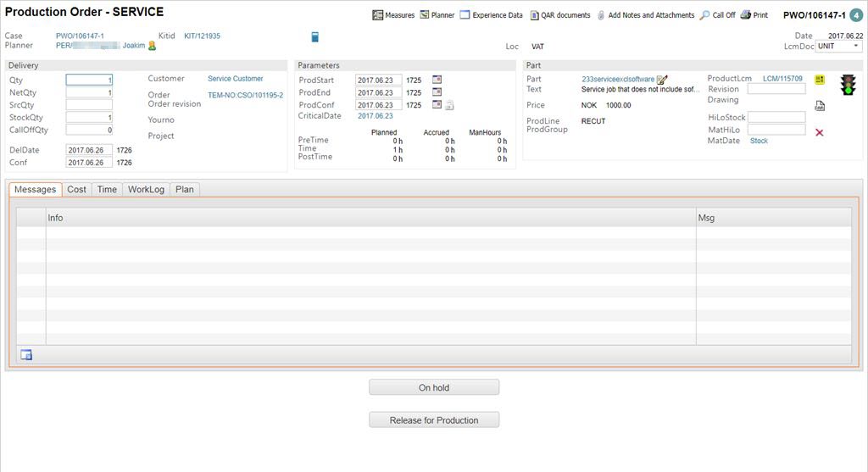Click into the Qty input field
Viewport: 868px width, 472px height.
[x=89, y=81]
